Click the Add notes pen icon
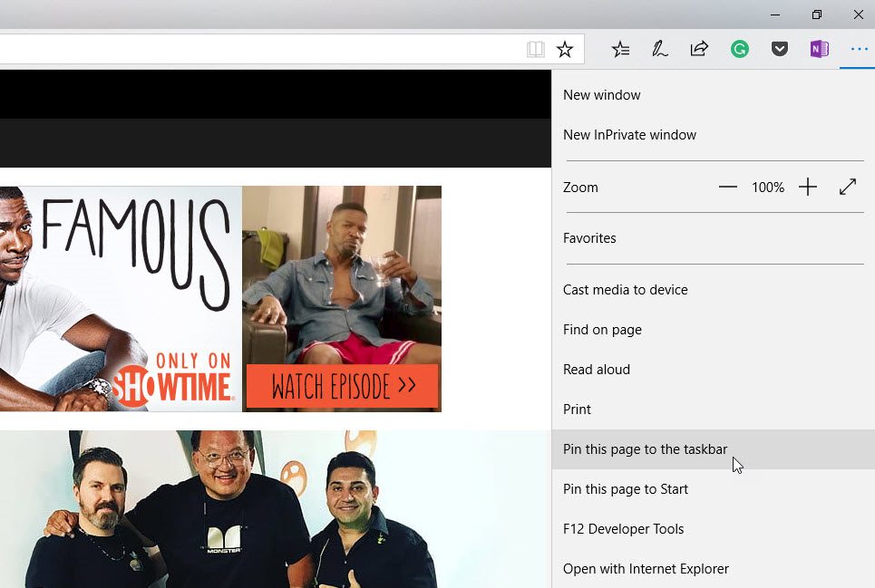Viewport: 875px width, 588px height. [659, 49]
